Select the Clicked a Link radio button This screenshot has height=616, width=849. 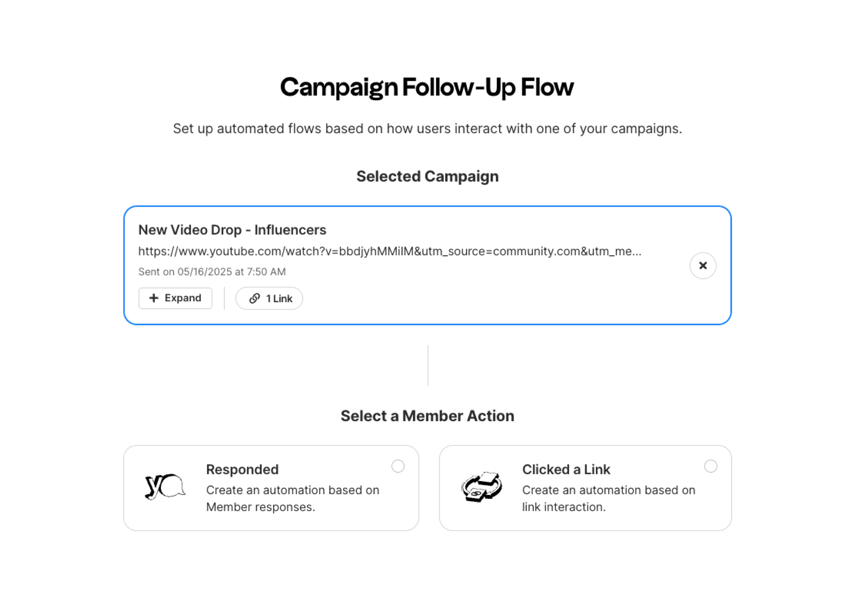tap(711, 466)
